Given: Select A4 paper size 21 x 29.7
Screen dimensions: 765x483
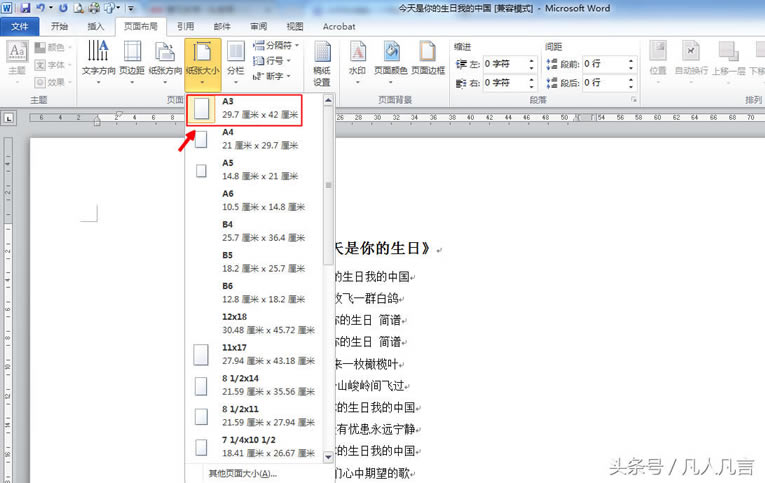Looking at the screenshot, I should click(x=254, y=140).
